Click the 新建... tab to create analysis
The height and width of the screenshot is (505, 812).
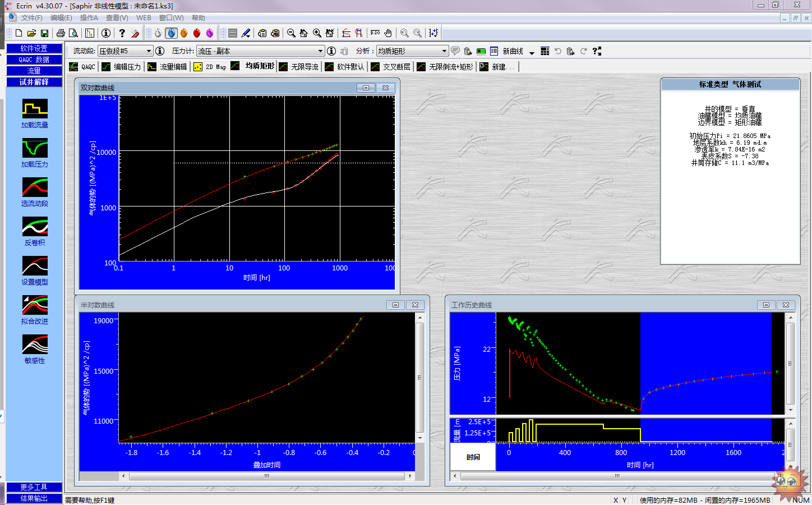pyautogui.click(x=499, y=67)
